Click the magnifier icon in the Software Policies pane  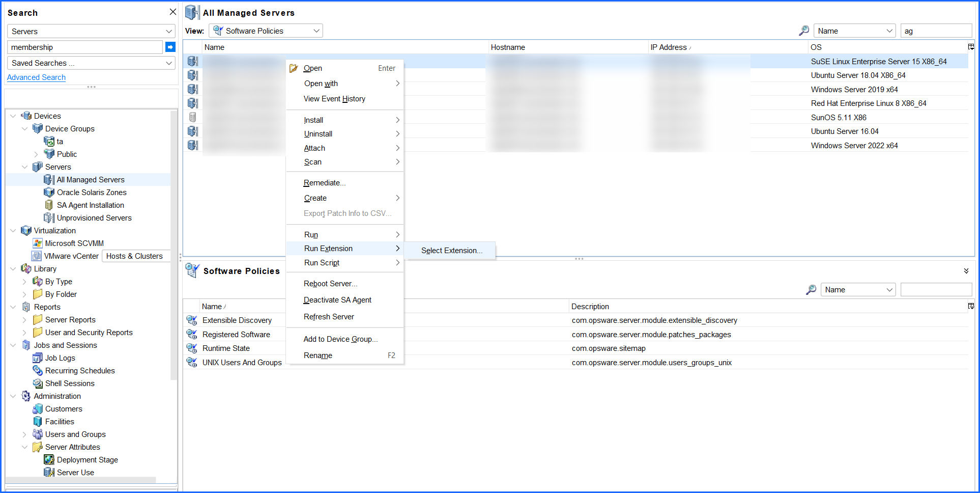[x=811, y=289]
